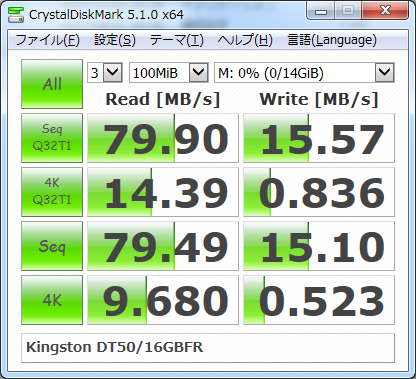416x379 pixels.
Task: Click the CrystalDiskMark title bar app icon
Action: point(16,14)
